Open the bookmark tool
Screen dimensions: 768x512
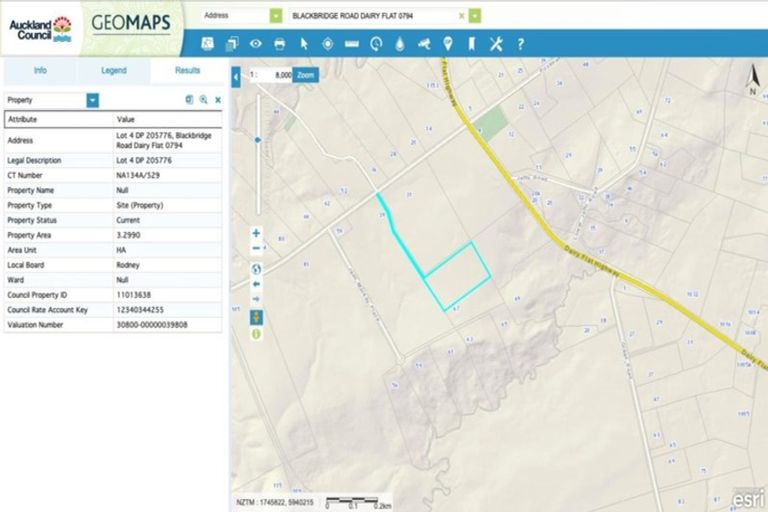pos(472,44)
